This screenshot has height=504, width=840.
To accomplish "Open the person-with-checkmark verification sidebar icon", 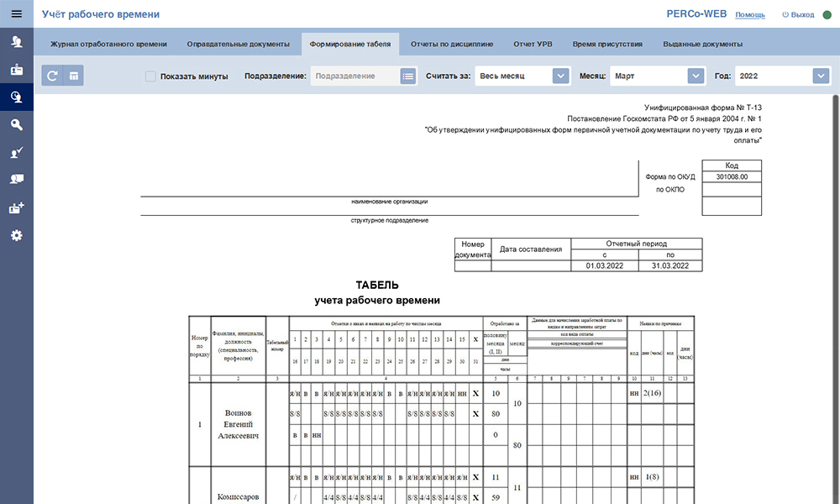I will tap(17, 153).
